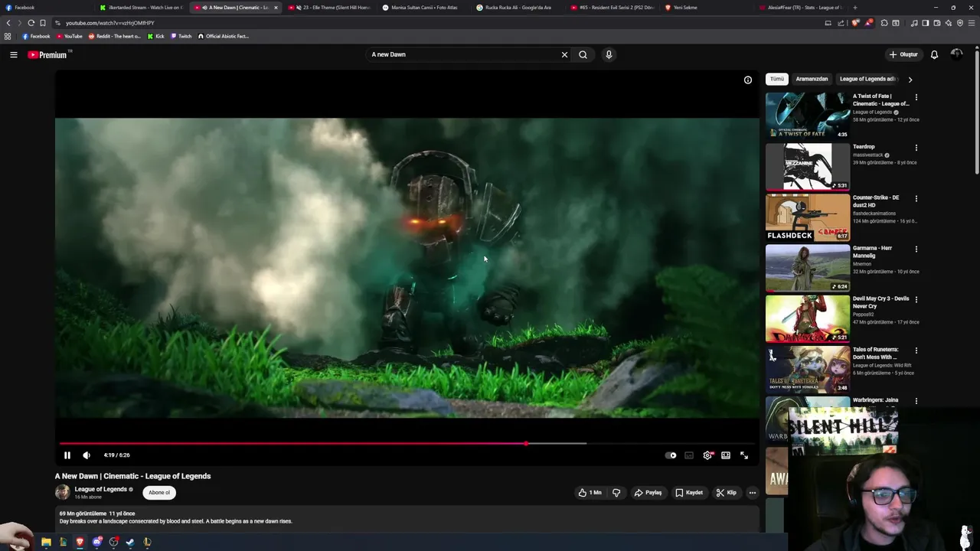Viewport: 980px width, 551px height.
Task: Open more actions three-dot menu under video
Action: point(753,493)
